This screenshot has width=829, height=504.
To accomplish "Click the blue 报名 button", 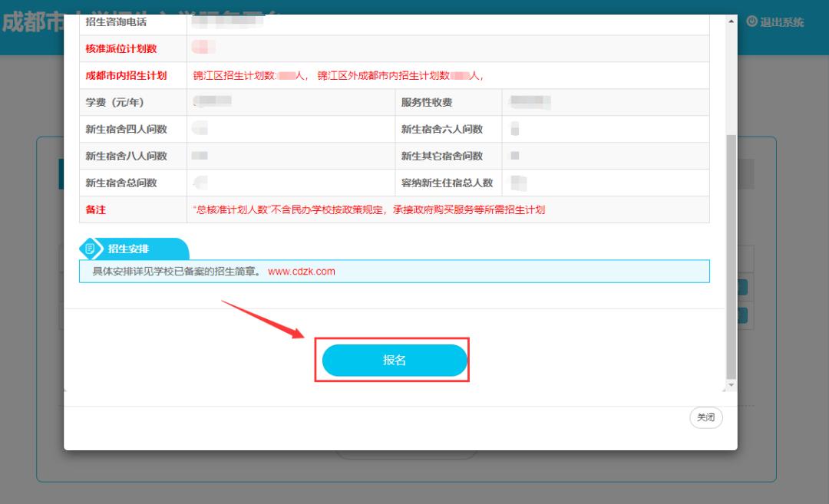I will (x=395, y=361).
